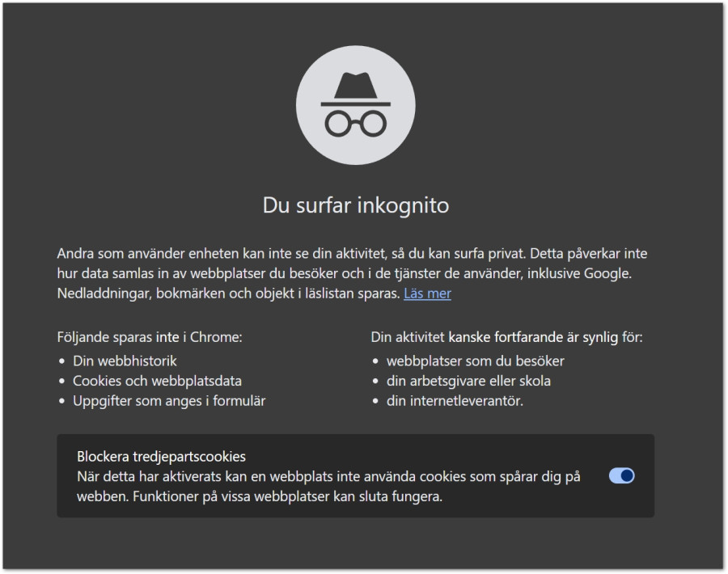Screen dimensions: 728x574
Task: Click the din internetleverantör list item
Action: point(455,401)
